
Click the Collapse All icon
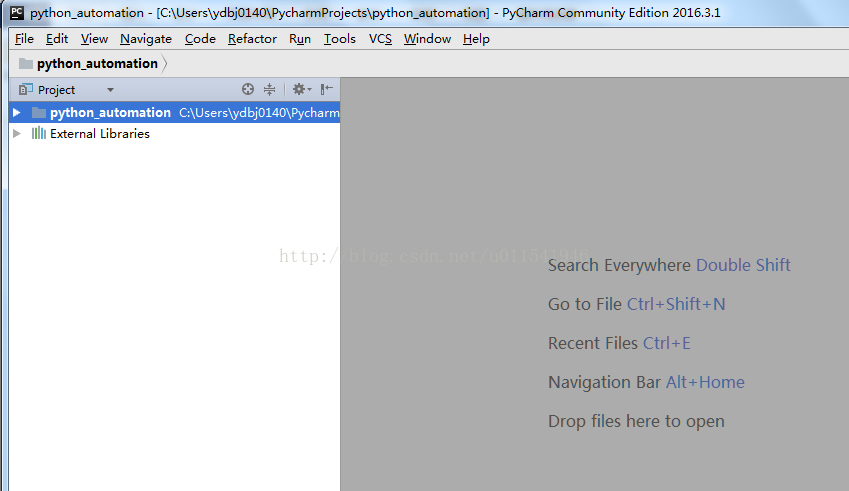(269, 89)
